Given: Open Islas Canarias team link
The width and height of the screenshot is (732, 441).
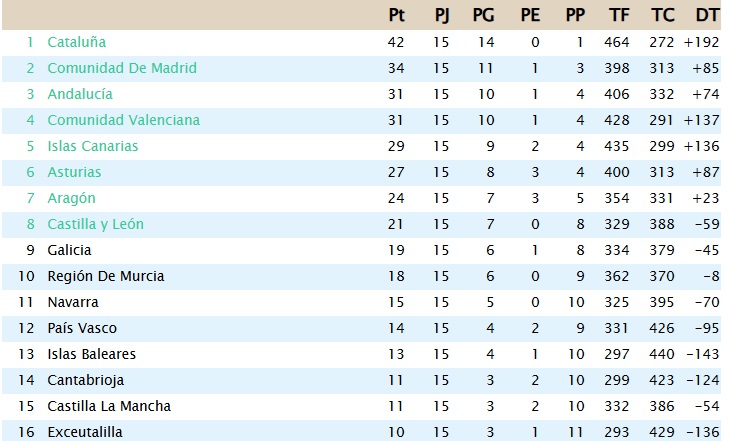Looking at the screenshot, I should click(x=93, y=146).
